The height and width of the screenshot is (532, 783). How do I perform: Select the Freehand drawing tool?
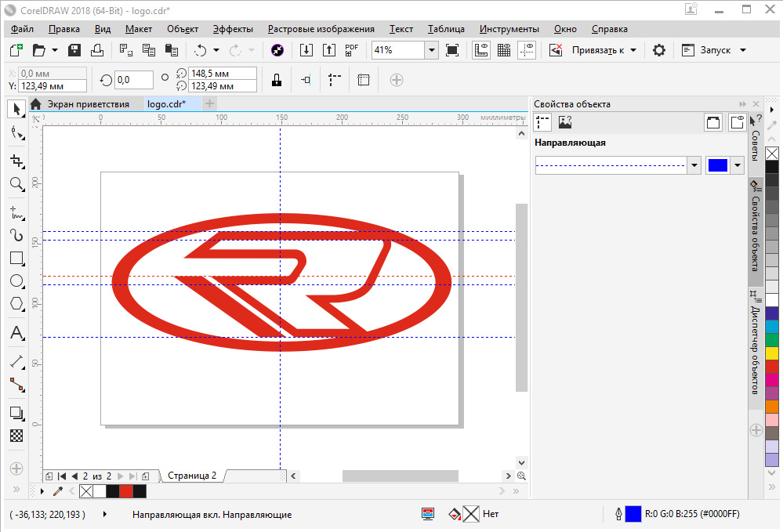click(x=17, y=212)
